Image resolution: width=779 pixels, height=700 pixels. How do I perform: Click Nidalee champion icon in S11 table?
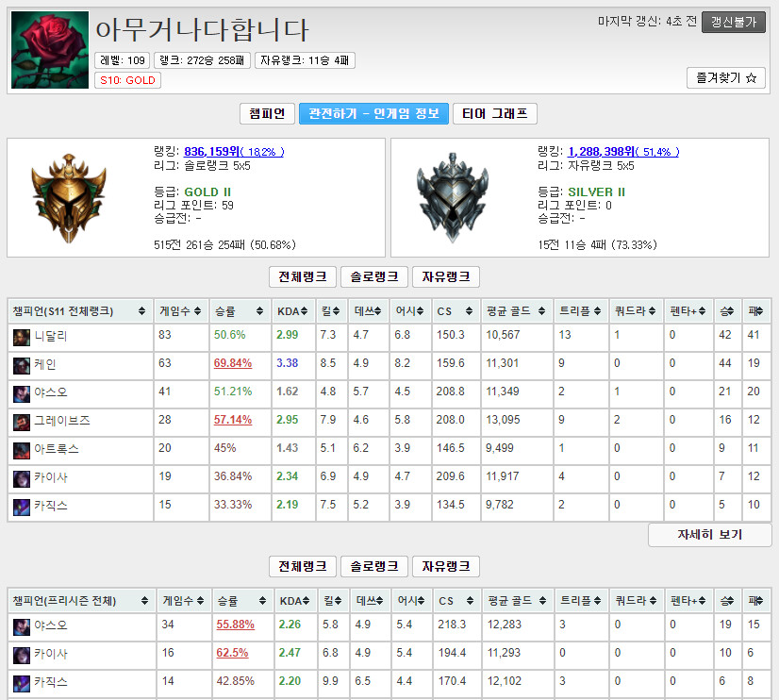click(x=22, y=338)
